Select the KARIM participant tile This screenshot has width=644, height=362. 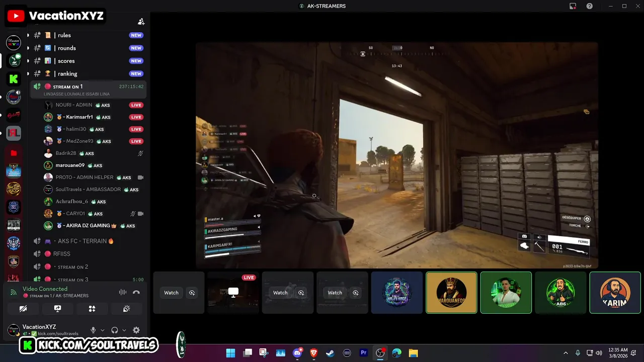(615, 293)
